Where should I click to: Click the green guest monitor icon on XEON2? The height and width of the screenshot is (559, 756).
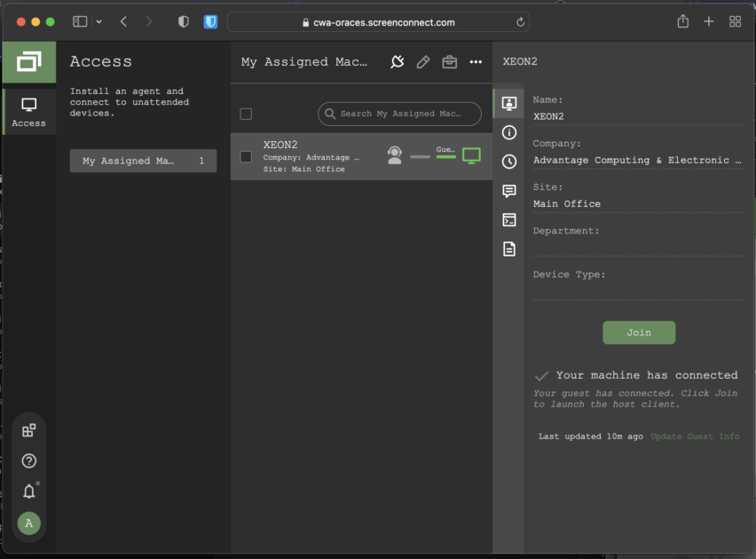tap(471, 156)
